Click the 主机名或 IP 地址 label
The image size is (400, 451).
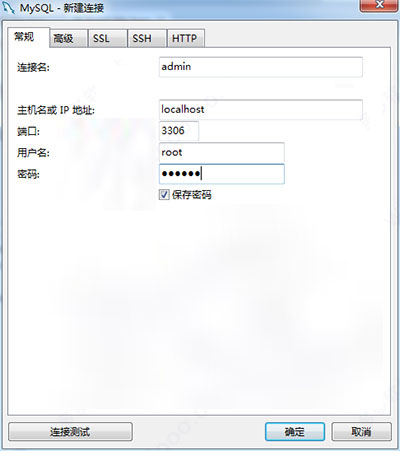pyautogui.click(x=56, y=110)
